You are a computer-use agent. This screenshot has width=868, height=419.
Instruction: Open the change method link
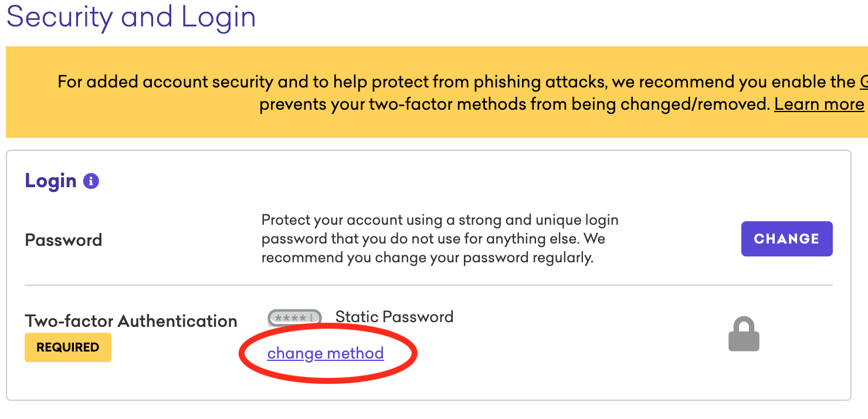(x=325, y=353)
